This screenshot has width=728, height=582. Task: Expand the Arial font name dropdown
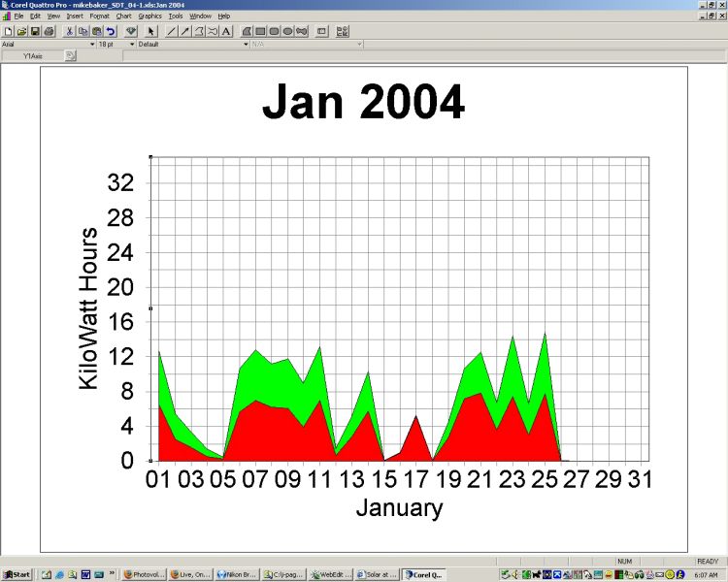(x=93, y=44)
